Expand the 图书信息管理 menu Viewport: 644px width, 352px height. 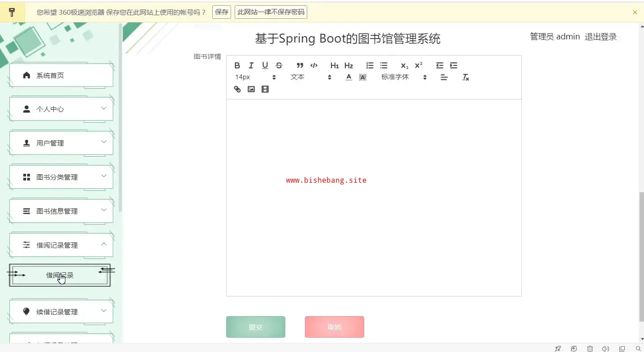point(61,211)
